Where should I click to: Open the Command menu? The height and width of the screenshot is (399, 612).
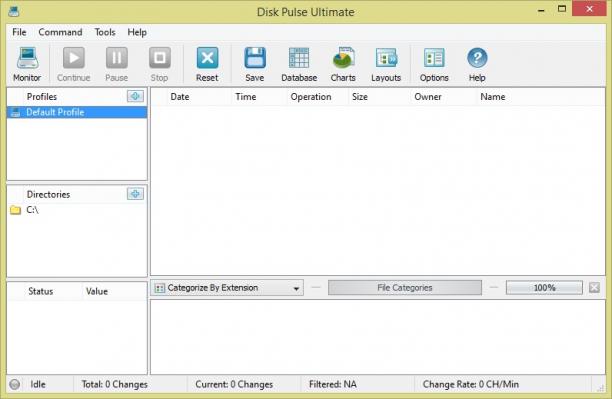point(60,32)
